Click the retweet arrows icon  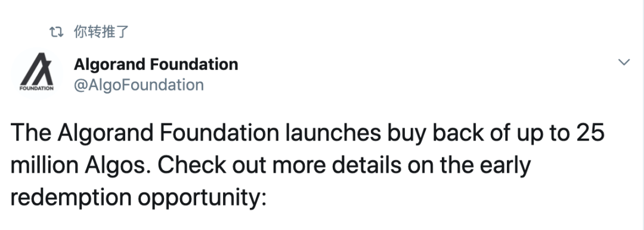(x=56, y=32)
